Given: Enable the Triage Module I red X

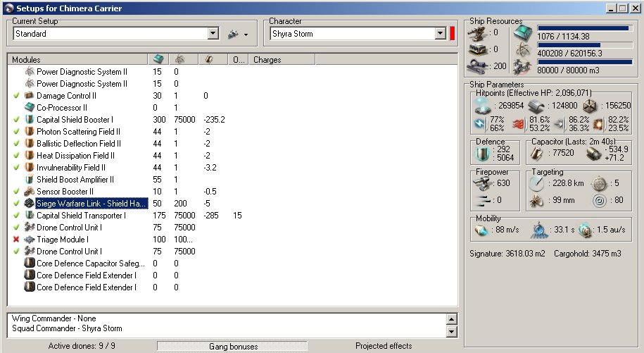Looking at the screenshot, I should coord(16,239).
